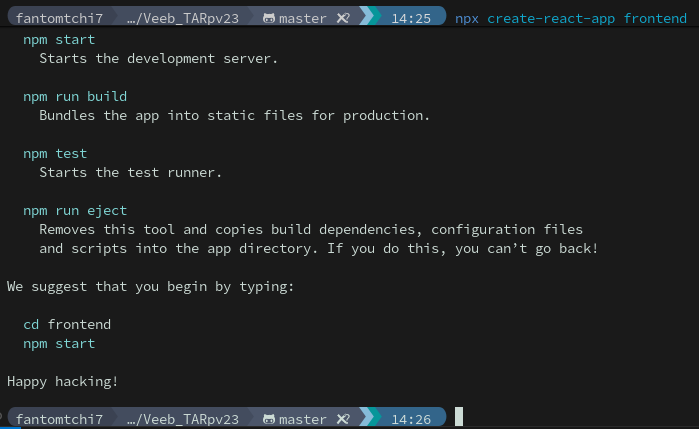Screen dimensions: 699x429
Task: Click the Happy hacking! message
Action: pos(63,381)
